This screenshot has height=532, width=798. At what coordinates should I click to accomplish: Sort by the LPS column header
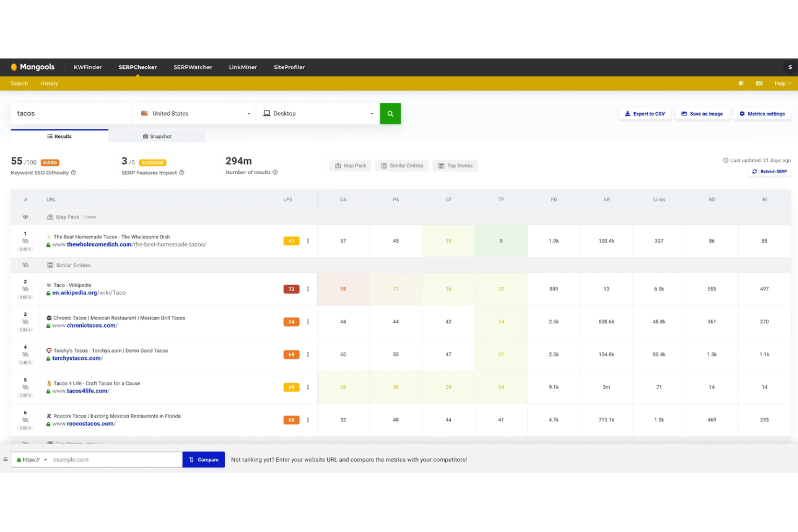288,199
